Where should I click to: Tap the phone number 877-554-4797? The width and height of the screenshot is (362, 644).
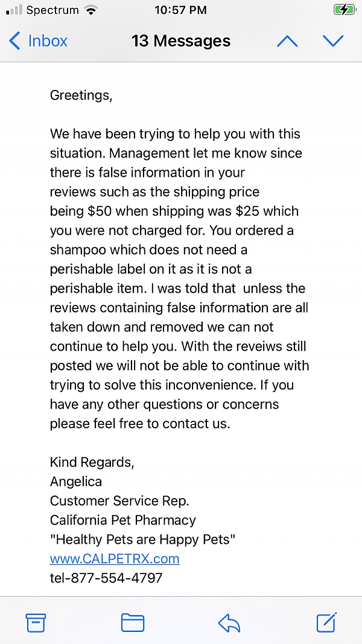click(x=116, y=578)
